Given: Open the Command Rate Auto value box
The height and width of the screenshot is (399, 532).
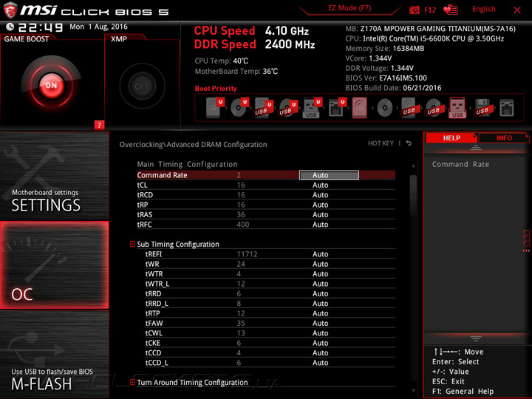Looking at the screenshot, I should (x=329, y=175).
